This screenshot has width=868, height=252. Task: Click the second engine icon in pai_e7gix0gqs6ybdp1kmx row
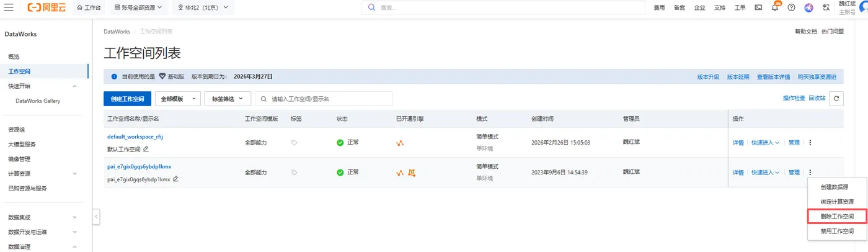[412, 173]
